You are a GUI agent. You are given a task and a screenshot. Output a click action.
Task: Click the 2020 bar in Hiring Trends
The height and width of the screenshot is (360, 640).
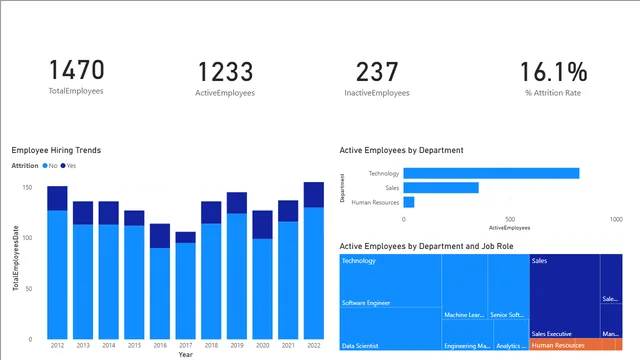pyautogui.click(x=262, y=275)
